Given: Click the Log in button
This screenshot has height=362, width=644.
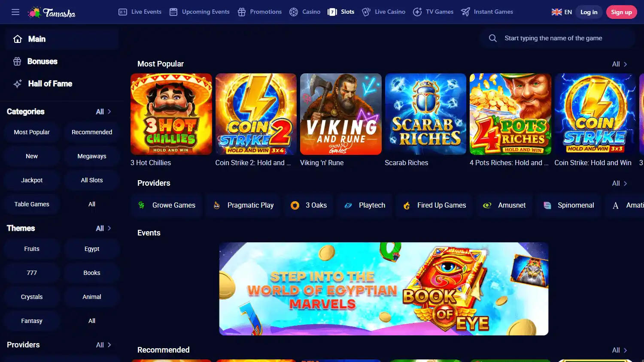Looking at the screenshot, I should (589, 12).
